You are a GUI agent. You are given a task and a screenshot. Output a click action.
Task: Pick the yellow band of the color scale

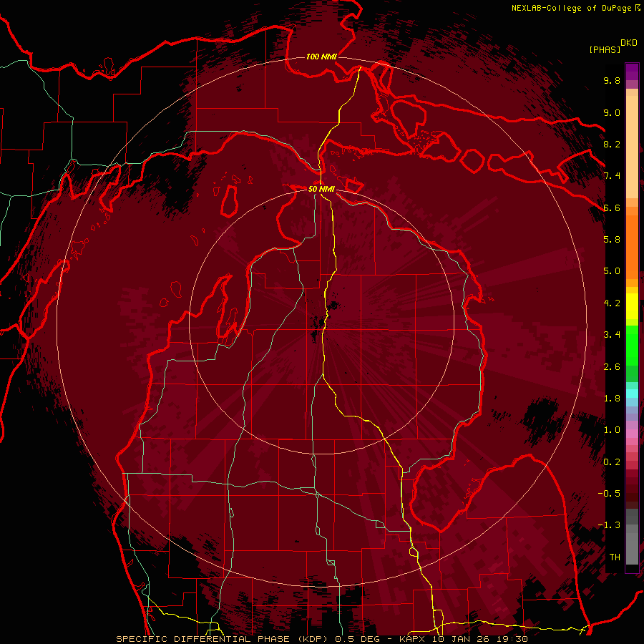pos(632,306)
